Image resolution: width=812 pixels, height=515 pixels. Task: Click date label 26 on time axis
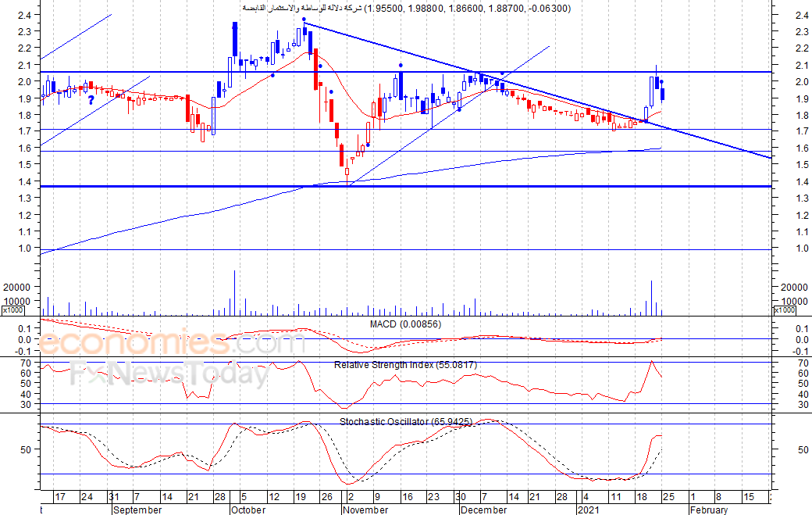click(x=327, y=497)
